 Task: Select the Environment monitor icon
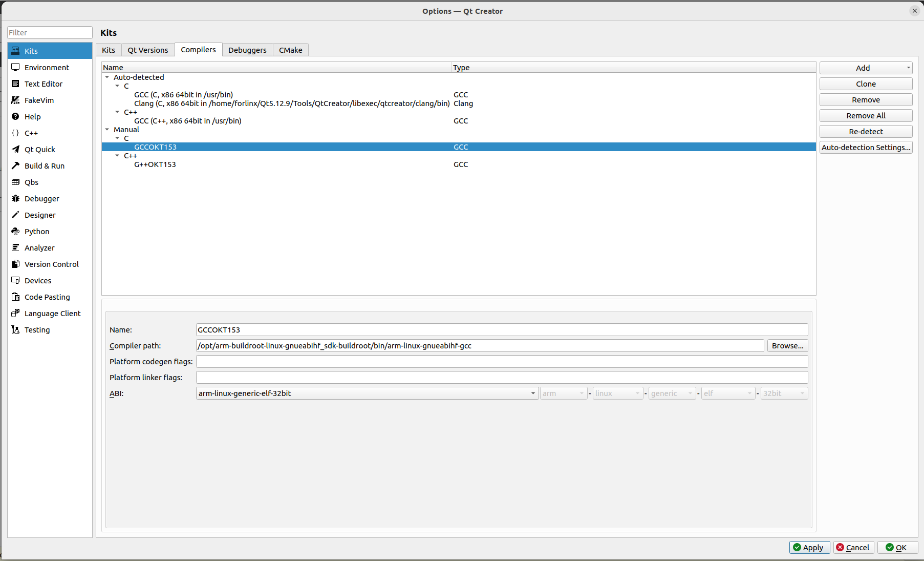pyautogui.click(x=15, y=67)
